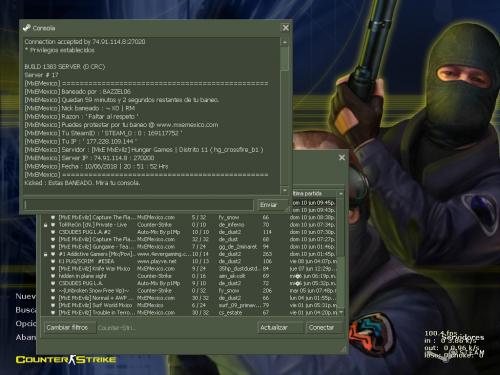Click the server list scrollbar down arrow
The height and width of the screenshot is (375, 500).
tap(341, 312)
